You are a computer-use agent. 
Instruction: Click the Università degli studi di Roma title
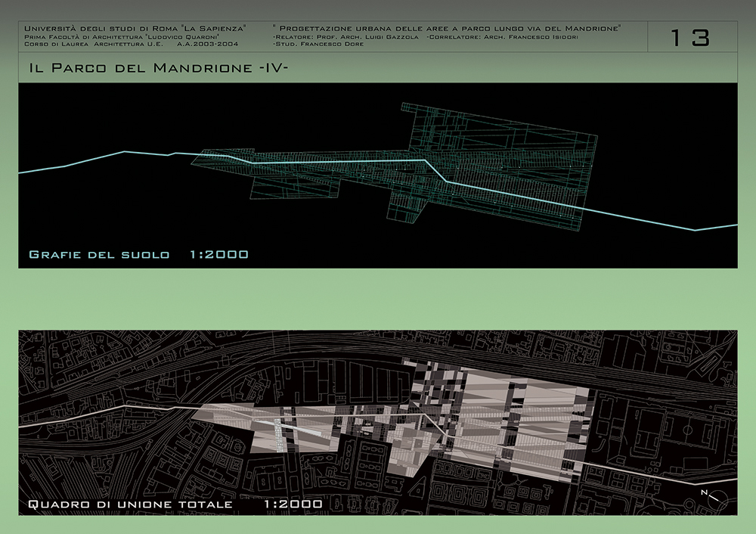[135, 28]
